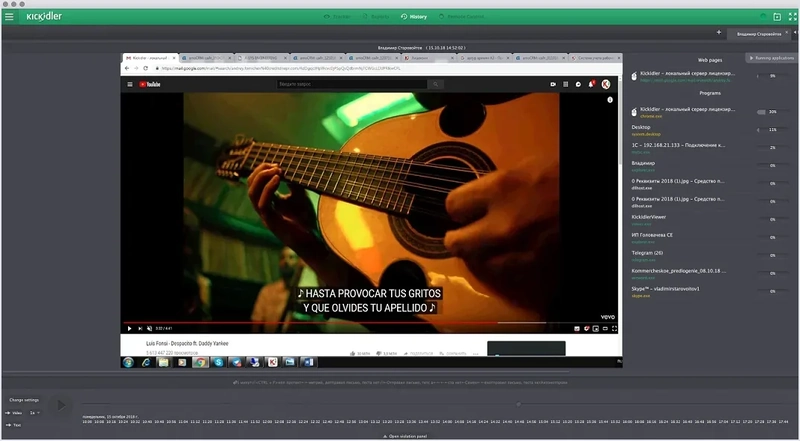Click Change settings
Screen dimensions: 800x441
coord(24,400)
